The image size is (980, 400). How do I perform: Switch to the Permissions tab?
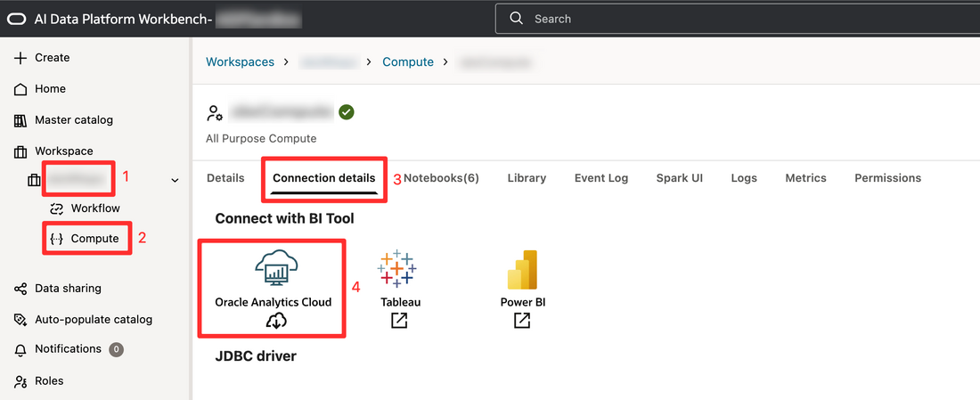pos(887,178)
